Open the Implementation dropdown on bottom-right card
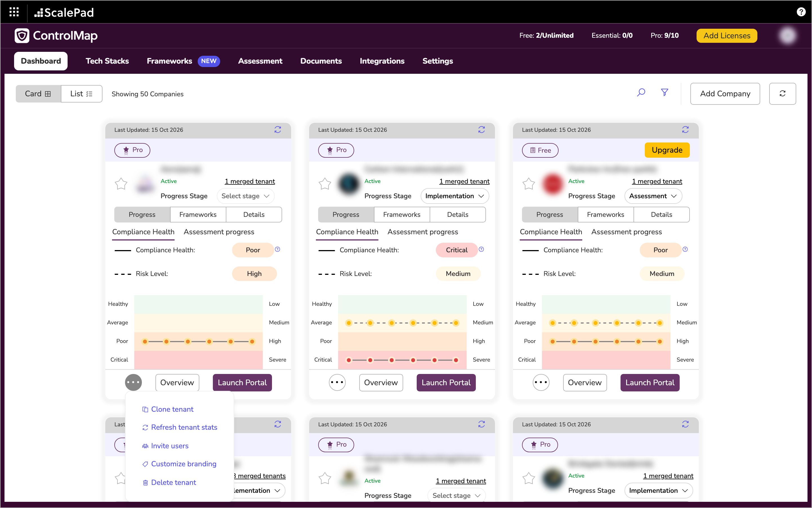This screenshot has height=508, width=812. pyautogui.click(x=659, y=491)
